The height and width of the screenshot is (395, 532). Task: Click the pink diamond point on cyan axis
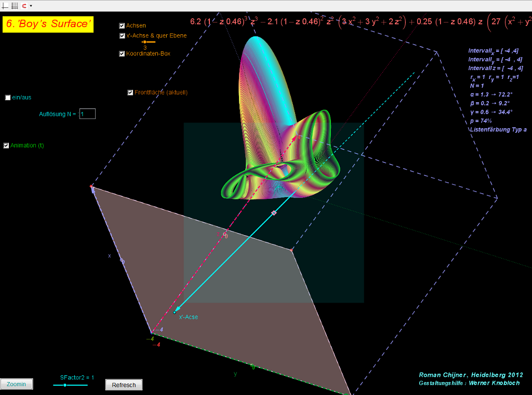pyautogui.click(x=274, y=213)
